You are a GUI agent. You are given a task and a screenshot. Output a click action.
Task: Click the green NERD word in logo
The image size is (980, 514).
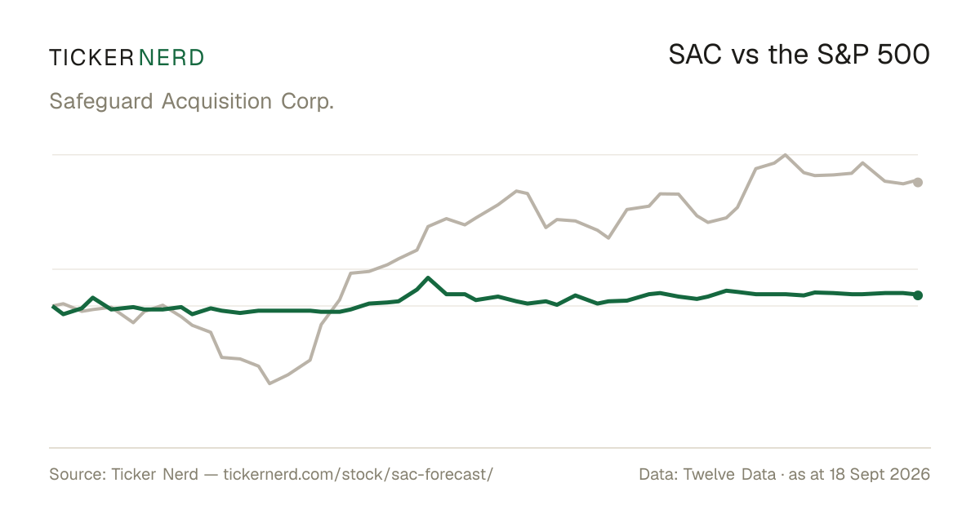click(171, 57)
